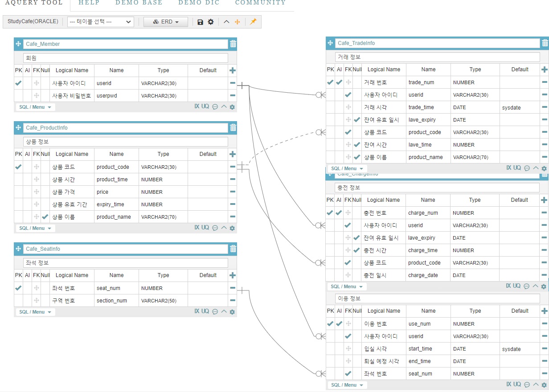Click StudyCafe(ORACLE) project label

pos(33,22)
